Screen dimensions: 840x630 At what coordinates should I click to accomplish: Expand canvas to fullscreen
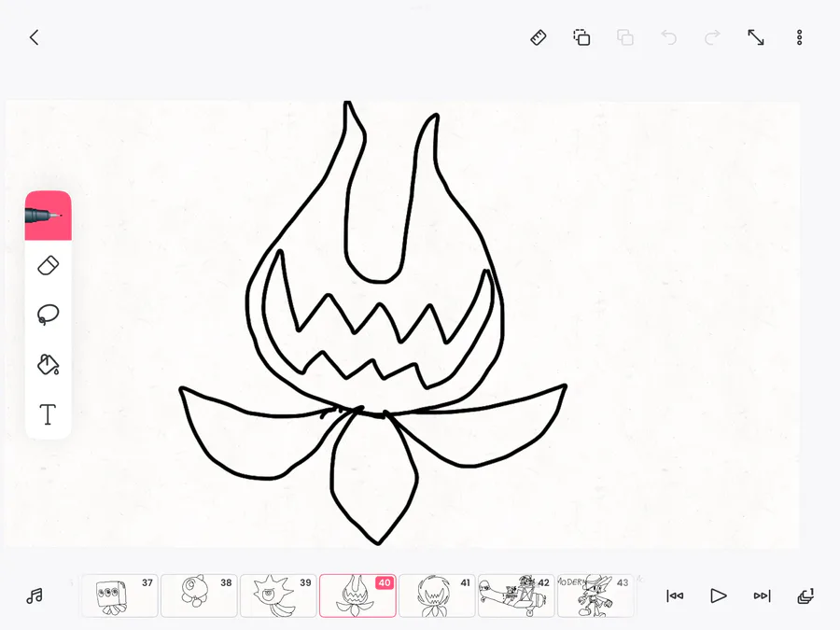pos(756,37)
